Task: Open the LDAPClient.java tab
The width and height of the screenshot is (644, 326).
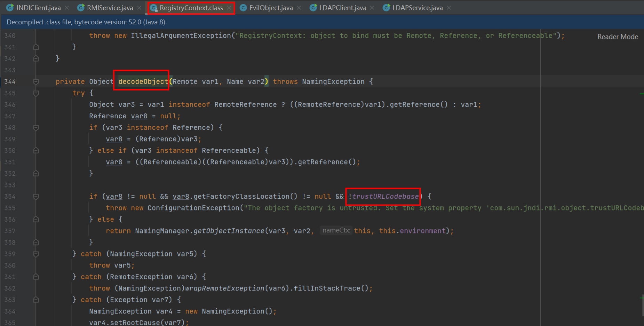Action: (343, 8)
